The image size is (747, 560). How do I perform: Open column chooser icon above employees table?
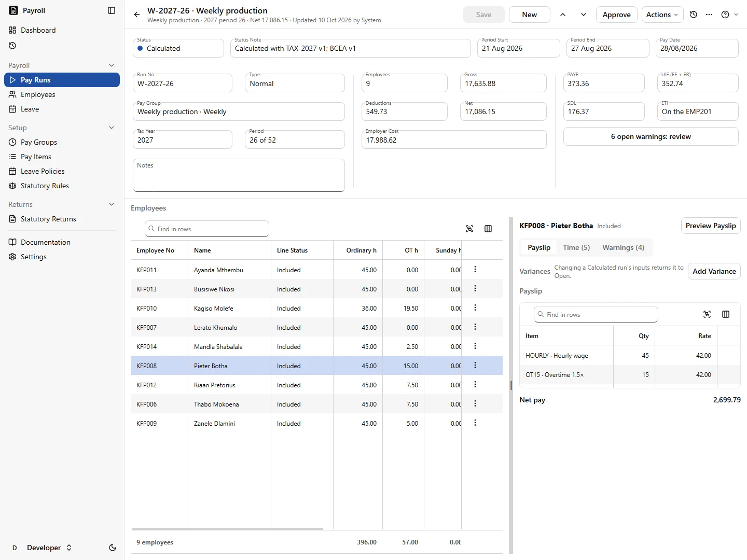point(488,229)
